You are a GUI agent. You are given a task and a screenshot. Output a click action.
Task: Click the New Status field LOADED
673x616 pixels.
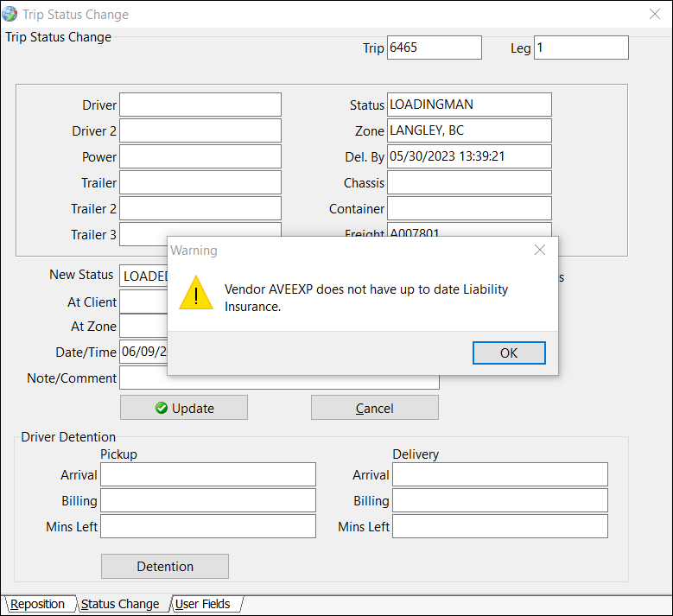pyautogui.click(x=143, y=276)
